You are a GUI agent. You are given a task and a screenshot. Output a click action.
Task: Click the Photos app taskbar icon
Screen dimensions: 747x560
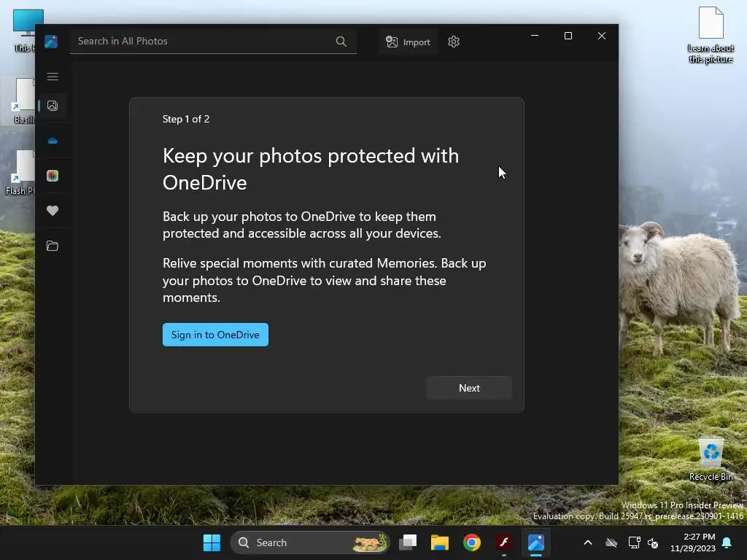pyautogui.click(x=536, y=542)
